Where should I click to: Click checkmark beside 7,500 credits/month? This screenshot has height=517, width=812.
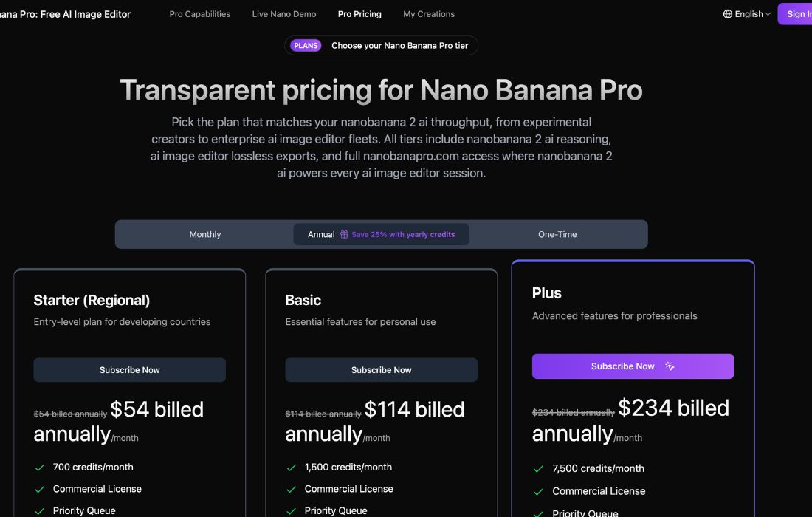(537, 469)
